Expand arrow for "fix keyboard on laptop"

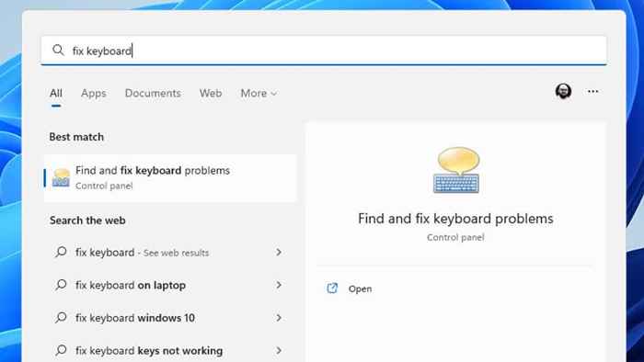tap(279, 285)
